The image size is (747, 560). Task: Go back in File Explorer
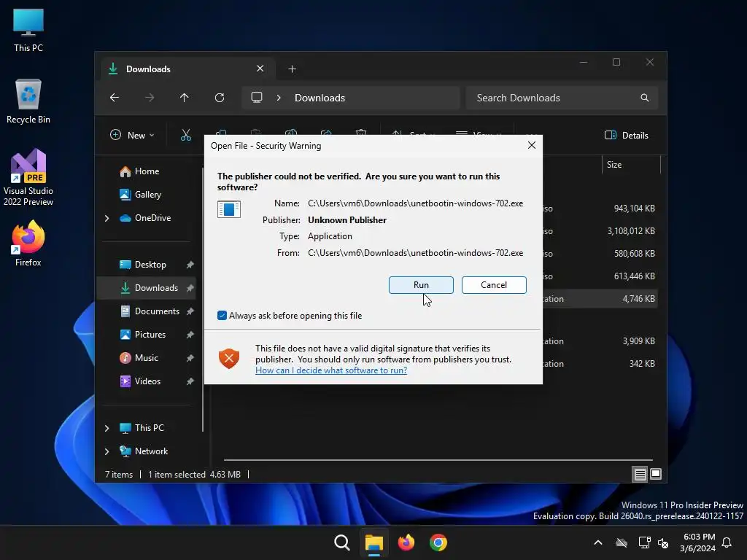(x=115, y=98)
